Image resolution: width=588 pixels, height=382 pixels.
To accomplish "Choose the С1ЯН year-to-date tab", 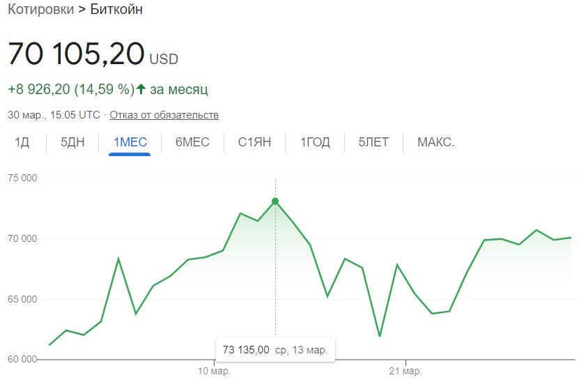I will [254, 142].
